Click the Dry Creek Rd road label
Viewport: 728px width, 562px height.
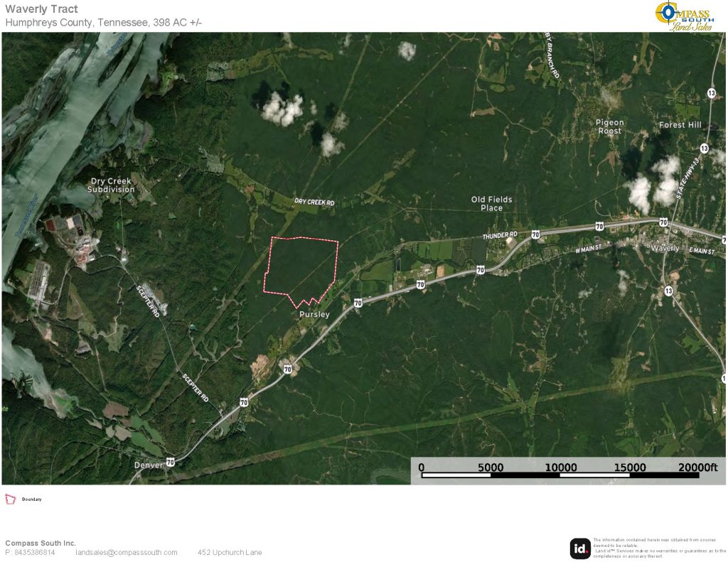[314, 202]
